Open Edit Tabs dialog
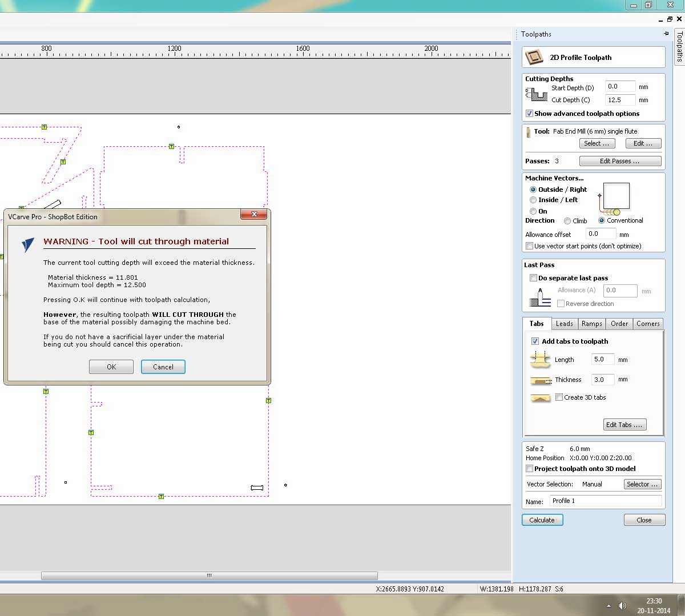This screenshot has height=616, width=685. [624, 425]
